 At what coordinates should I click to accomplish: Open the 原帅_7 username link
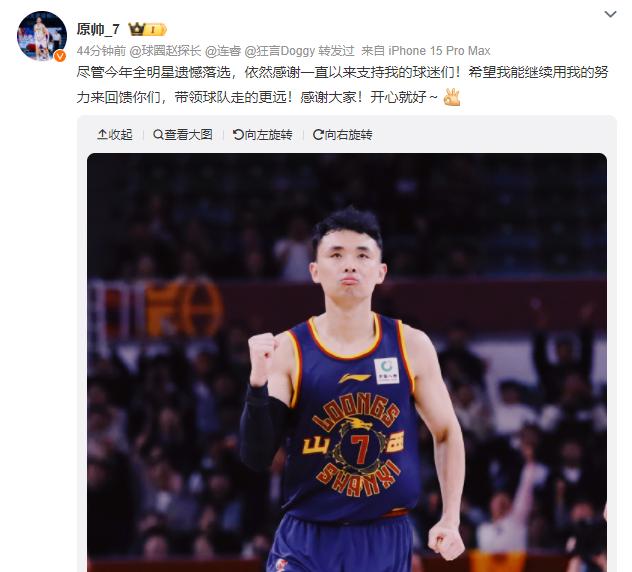point(98,29)
